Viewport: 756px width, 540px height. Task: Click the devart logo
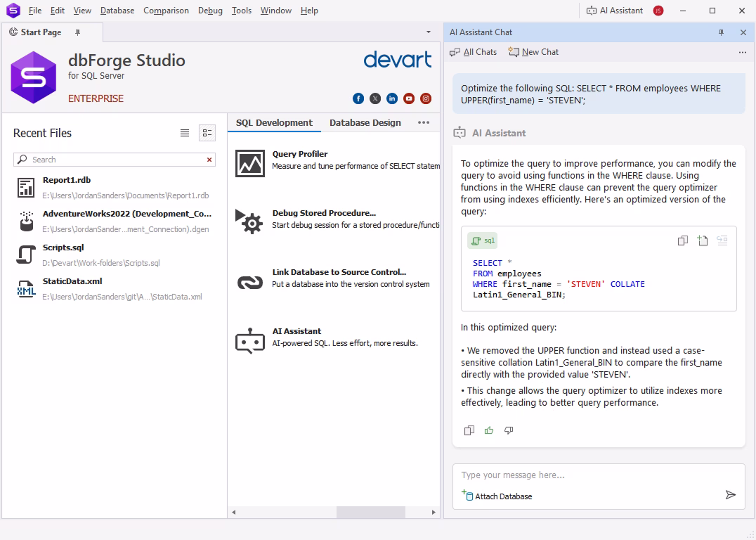click(x=397, y=59)
